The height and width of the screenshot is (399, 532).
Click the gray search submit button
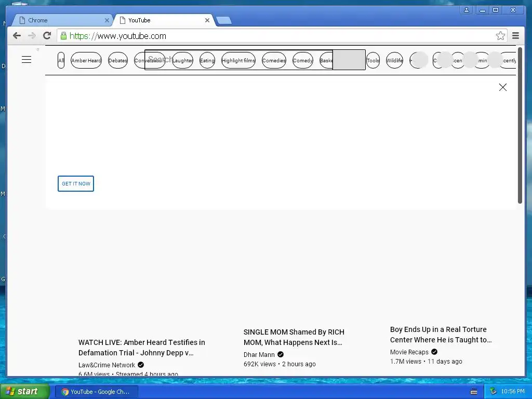[x=349, y=60]
